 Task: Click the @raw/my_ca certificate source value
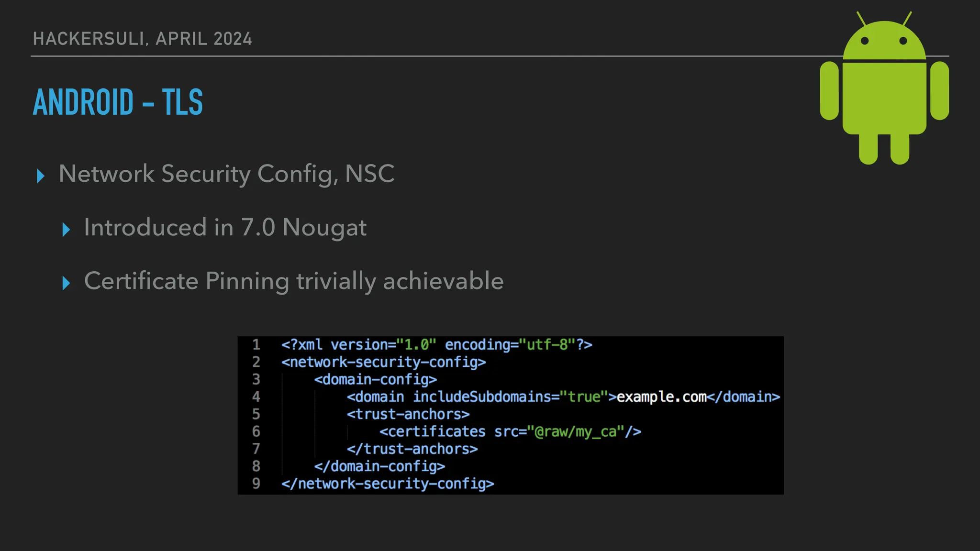pos(575,432)
